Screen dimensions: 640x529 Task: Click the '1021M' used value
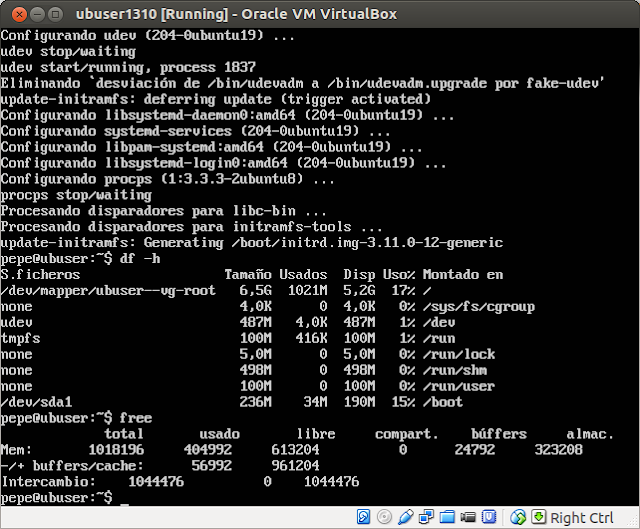(307, 291)
